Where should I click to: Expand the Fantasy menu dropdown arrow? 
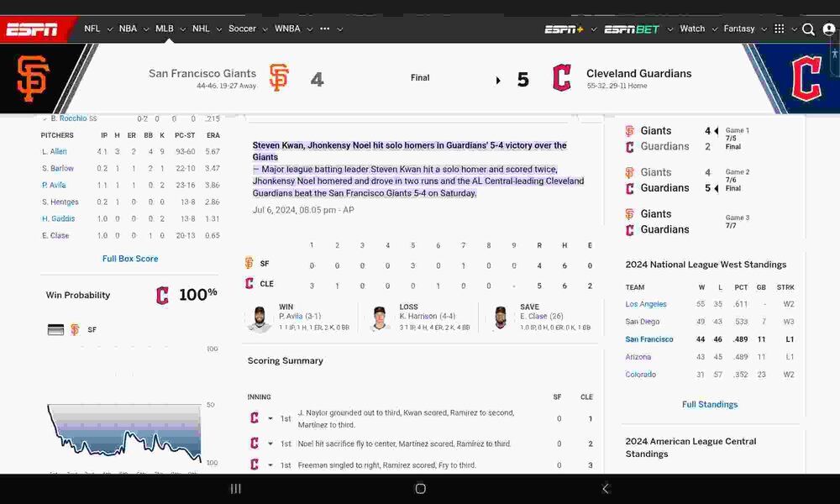tap(764, 29)
